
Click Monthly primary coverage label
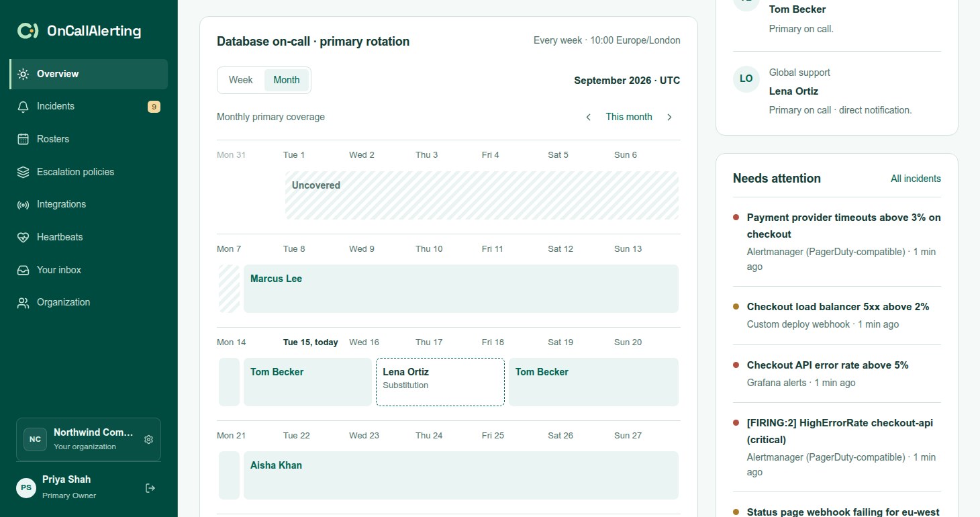[271, 117]
